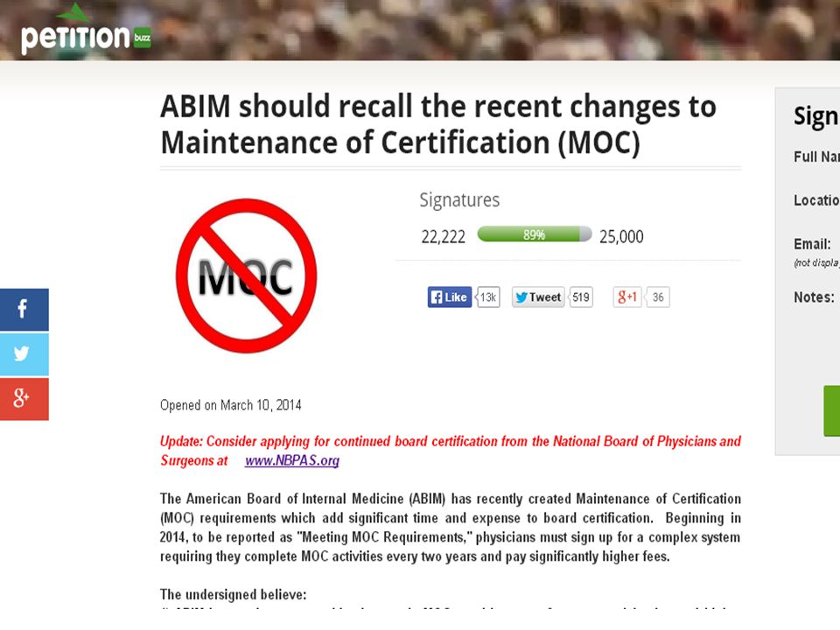Open the www.NBPAS.org link
The width and height of the screenshot is (840, 630).
point(292,461)
